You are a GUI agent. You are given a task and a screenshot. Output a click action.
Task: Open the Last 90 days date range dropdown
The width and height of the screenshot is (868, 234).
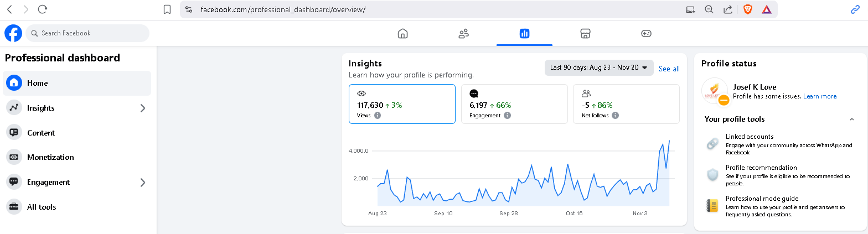[x=598, y=68]
